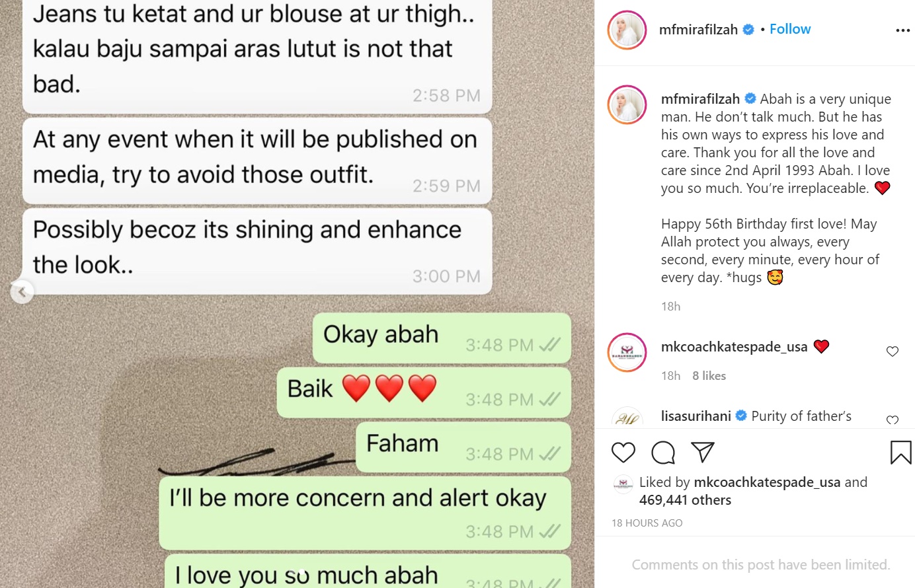Follow mfmirafilzah account
Image resolution: width=915 pixels, height=588 pixels.
point(790,29)
